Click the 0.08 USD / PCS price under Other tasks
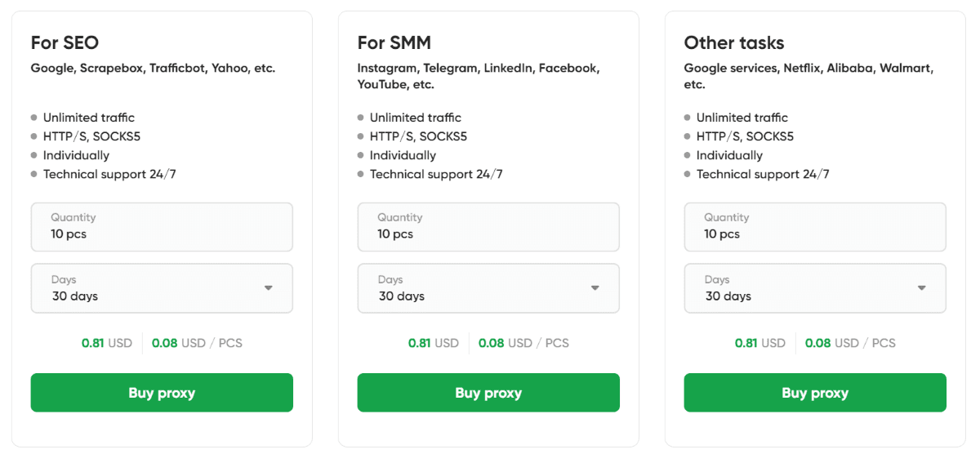Image resolution: width=980 pixels, height=463 pixels. [850, 343]
